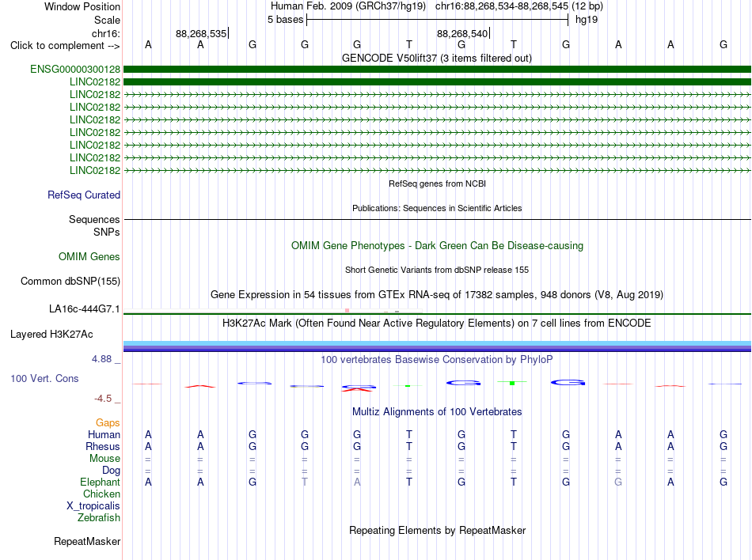Click the Human species label
Screen dimensions: 752x560
point(104,434)
